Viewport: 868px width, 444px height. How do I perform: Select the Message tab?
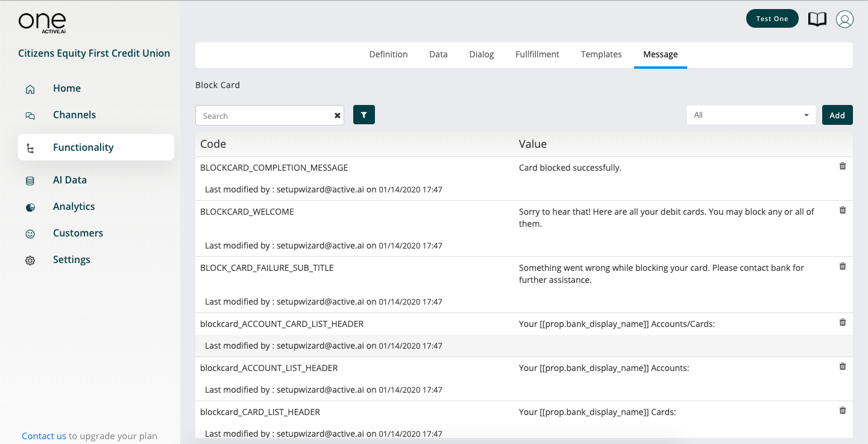[x=661, y=54]
